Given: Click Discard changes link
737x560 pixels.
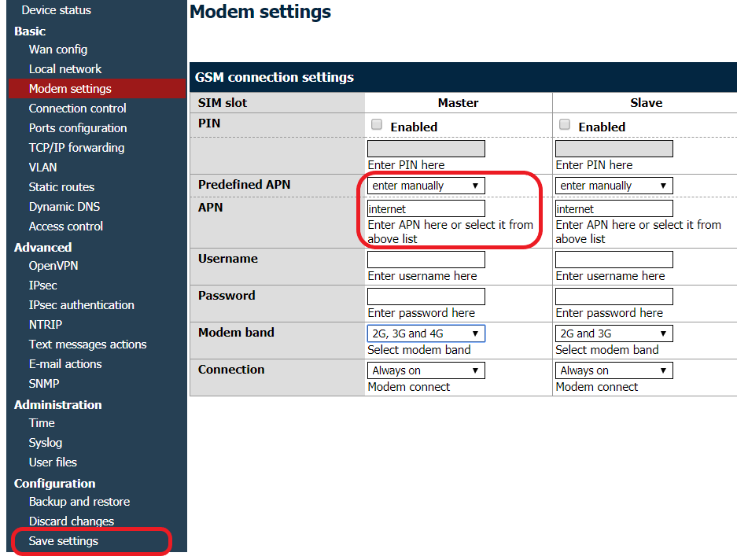Looking at the screenshot, I should pyautogui.click(x=72, y=521).
